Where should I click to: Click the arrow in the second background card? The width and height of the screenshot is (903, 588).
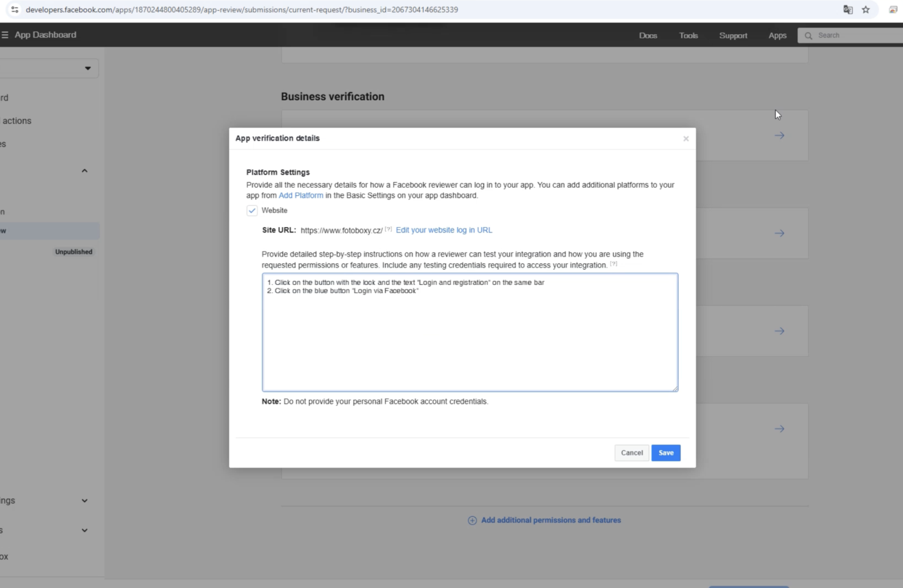[x=779, y=233]
